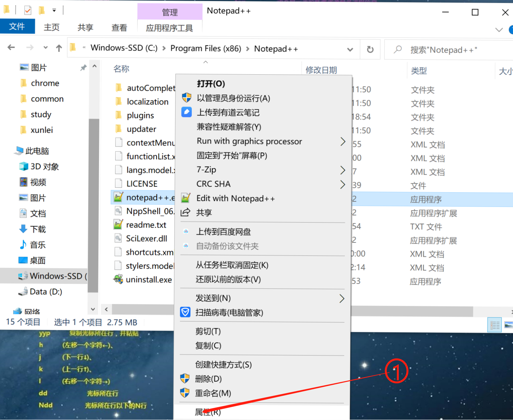513x420 pixels.
Task: Select Windows-SSD drive in sidebar
Action: 44,276
